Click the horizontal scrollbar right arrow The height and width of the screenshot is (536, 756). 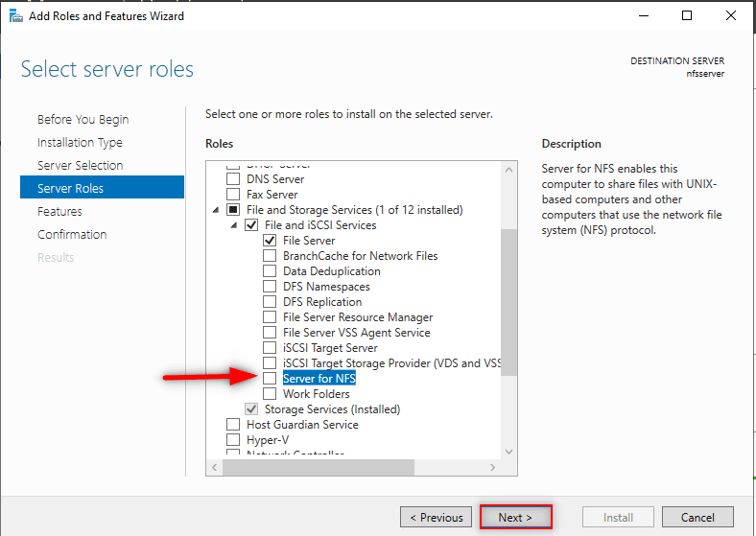492,467
